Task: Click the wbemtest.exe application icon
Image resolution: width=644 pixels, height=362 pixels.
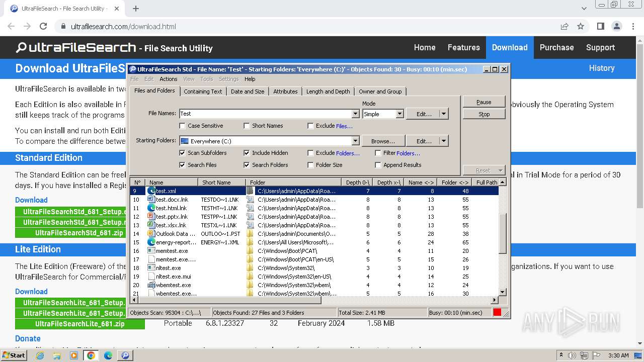Action: coord(151,285)
